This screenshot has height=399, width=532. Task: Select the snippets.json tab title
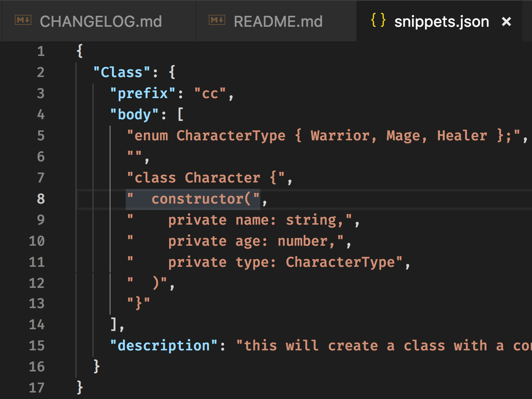tap(442, 21)
